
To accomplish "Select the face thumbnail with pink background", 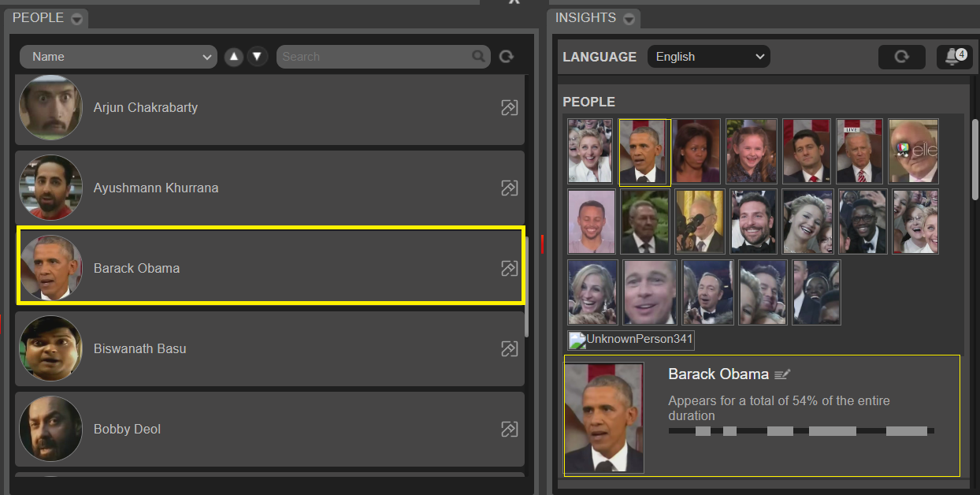I will click(591, 221).
